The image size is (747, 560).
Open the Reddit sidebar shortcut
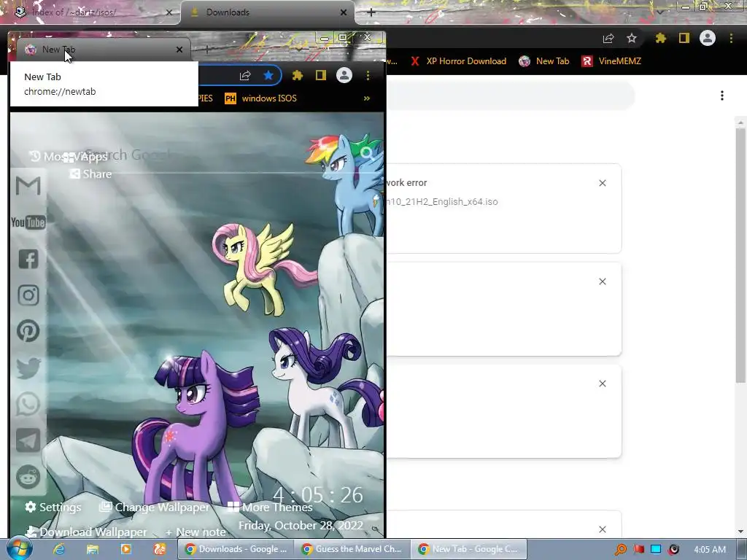pos(28,477)
